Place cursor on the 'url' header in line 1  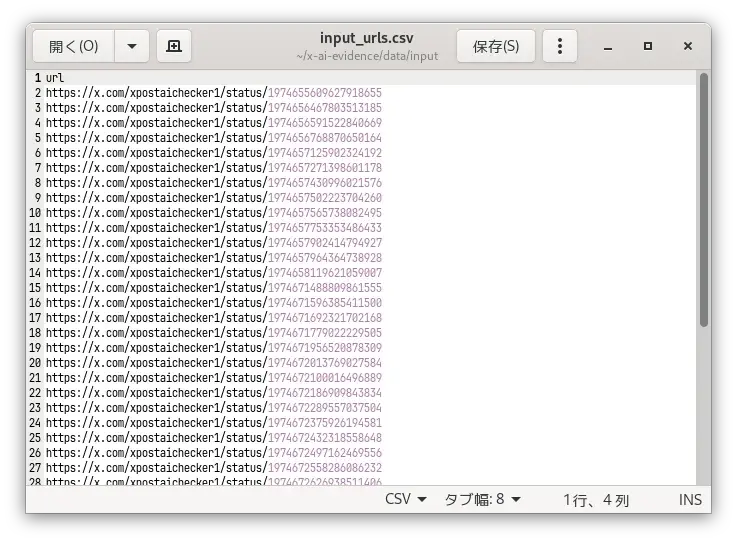54,78
